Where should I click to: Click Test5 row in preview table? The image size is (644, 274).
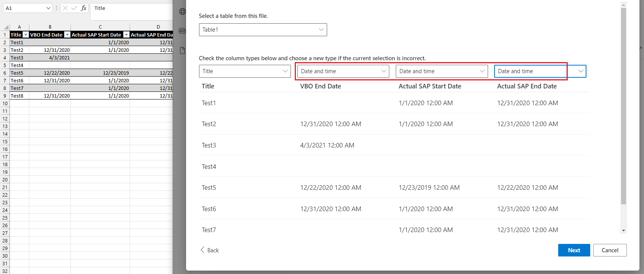coord(394,187)
